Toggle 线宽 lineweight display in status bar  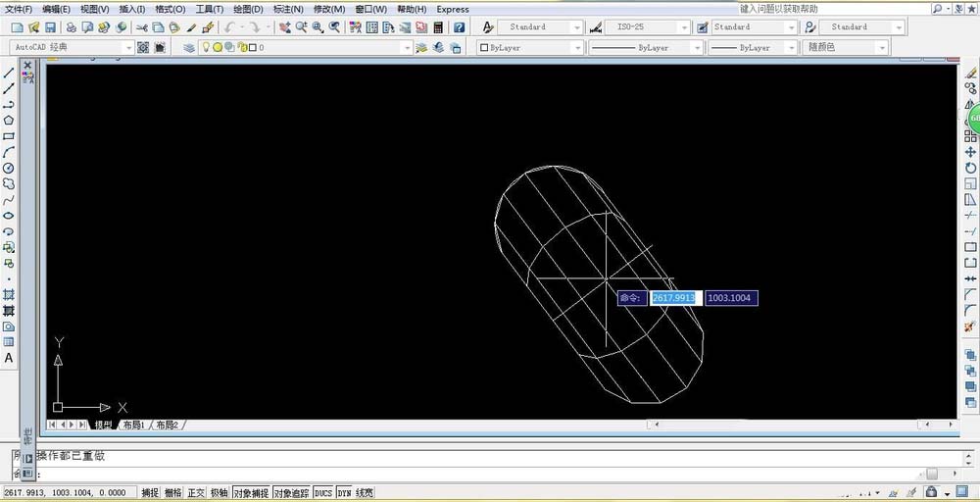pyautogui.click(x=365, y=492)
